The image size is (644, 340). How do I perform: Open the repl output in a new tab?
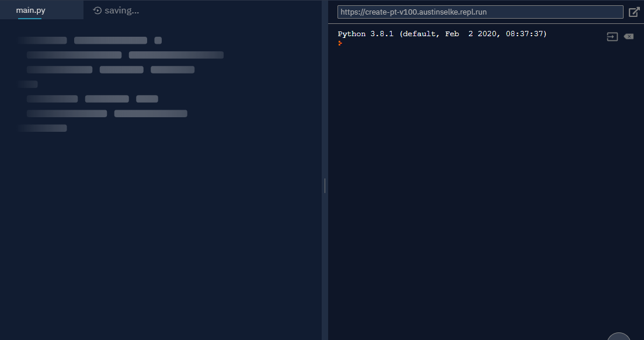(634, 12)
